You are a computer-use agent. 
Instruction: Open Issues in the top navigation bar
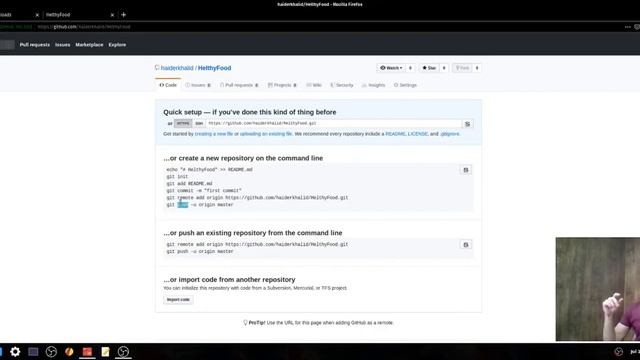tap(62, 44)
